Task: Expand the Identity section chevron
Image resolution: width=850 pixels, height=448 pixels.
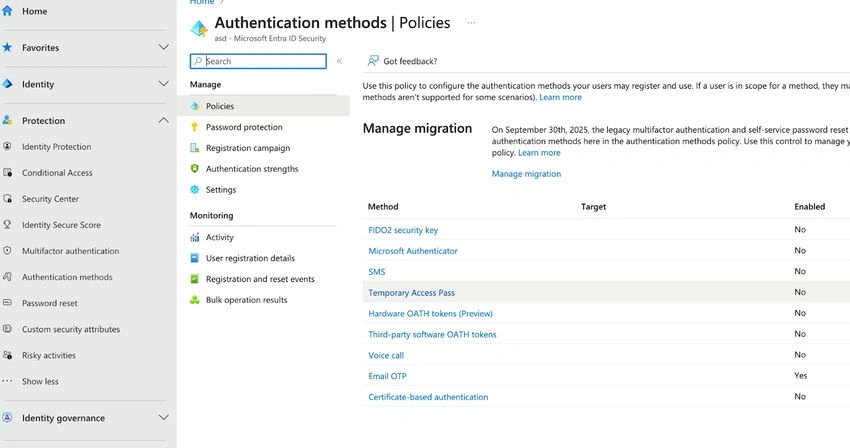Action: pos(163,84)
